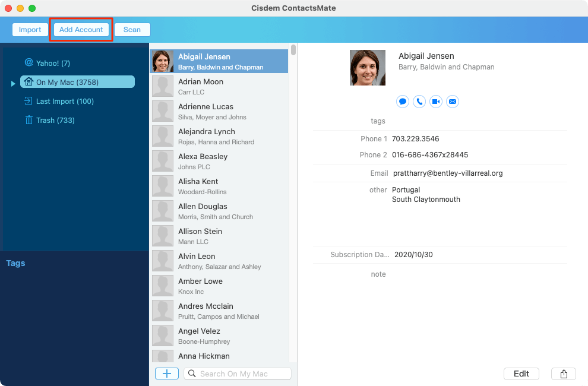Select Adrian Moon in contact list
The image size is (588, 386).
219,86
